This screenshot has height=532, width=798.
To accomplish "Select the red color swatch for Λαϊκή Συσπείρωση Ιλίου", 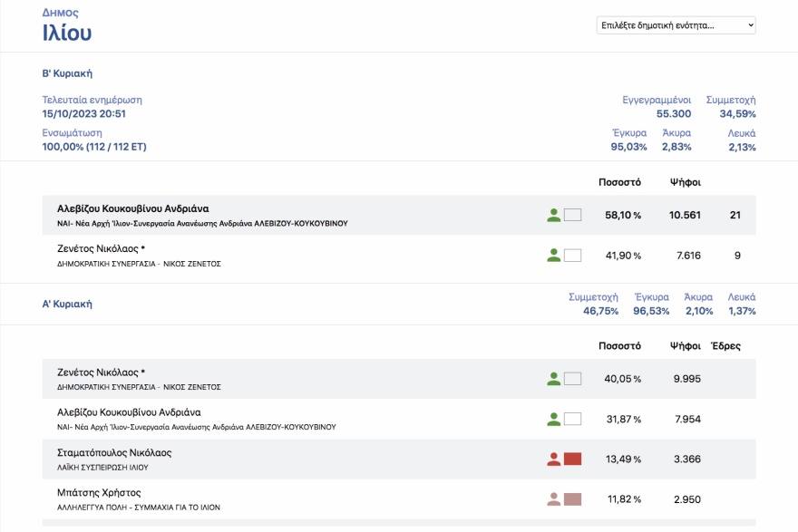I will pos(572,459).
